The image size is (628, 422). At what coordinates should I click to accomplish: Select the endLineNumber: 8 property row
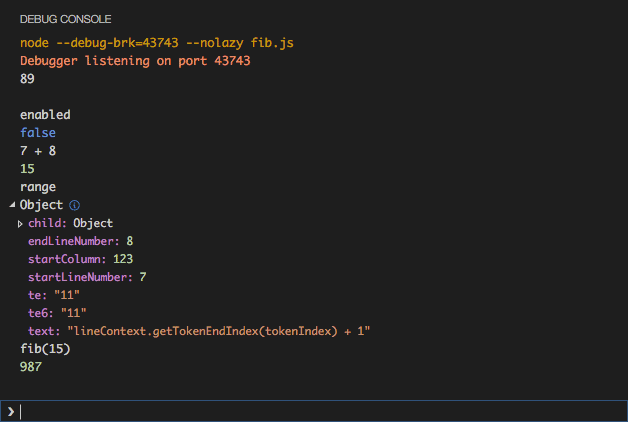[x=80, y=241]
